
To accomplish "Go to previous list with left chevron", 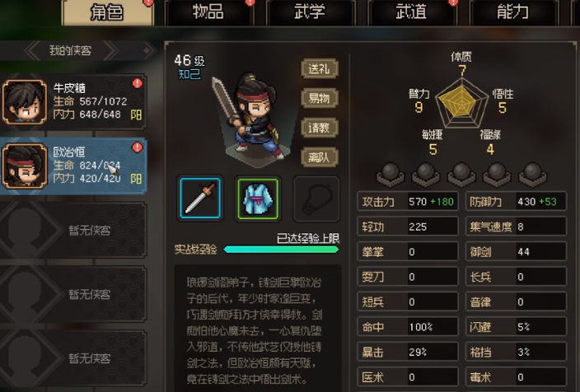I will [33, 51].
